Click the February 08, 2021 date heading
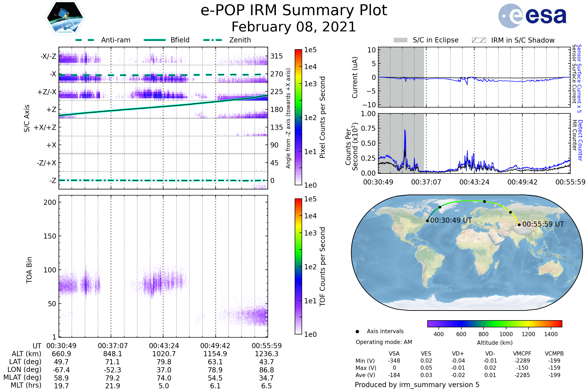 [294, 27]
